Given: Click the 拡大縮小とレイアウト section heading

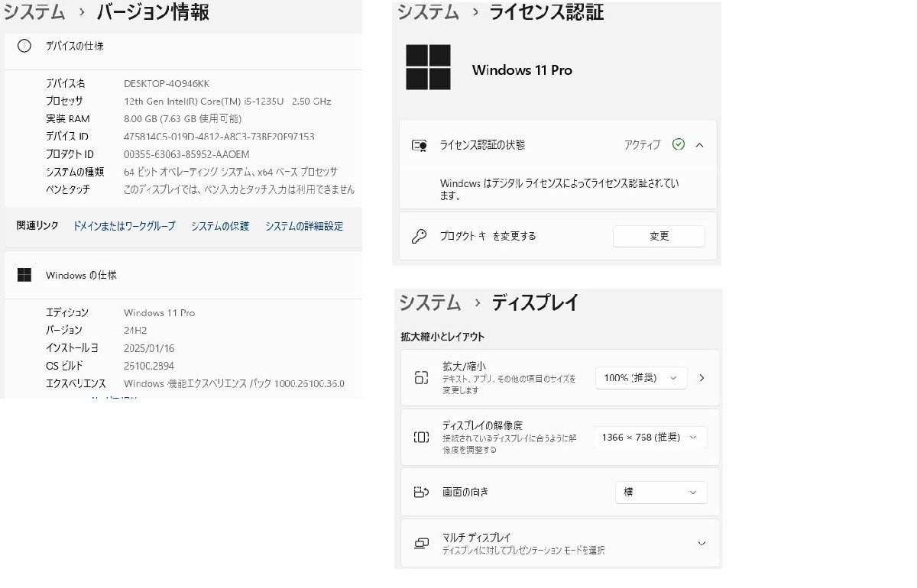Looking at the screenshot, I should tap(442, 336).
